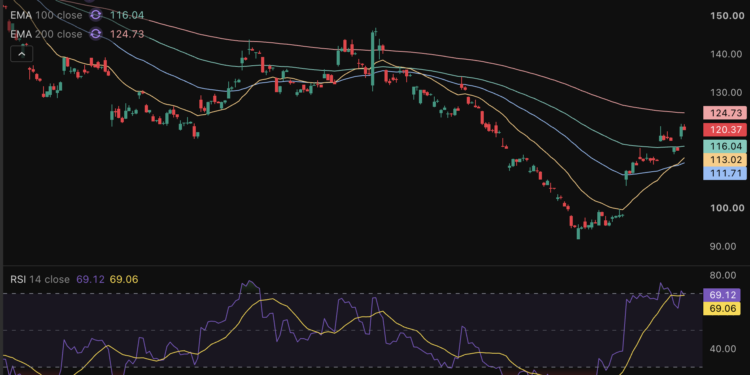Screen dimensions: 750x375
Task: Click the pink 124.73 price axis label
Action: tap(725, 113)
